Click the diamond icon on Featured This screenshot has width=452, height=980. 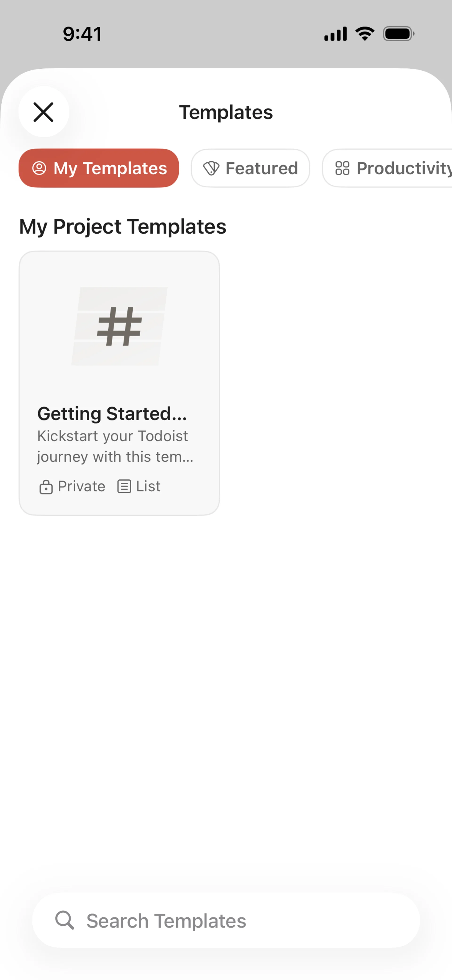pyautogui.click(x=211, y=168)
